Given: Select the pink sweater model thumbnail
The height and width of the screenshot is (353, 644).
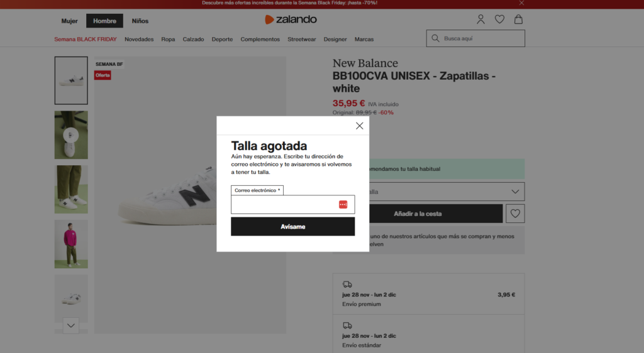Looking at the screenshot, I should pyautogui.click(x=71, y=244).
